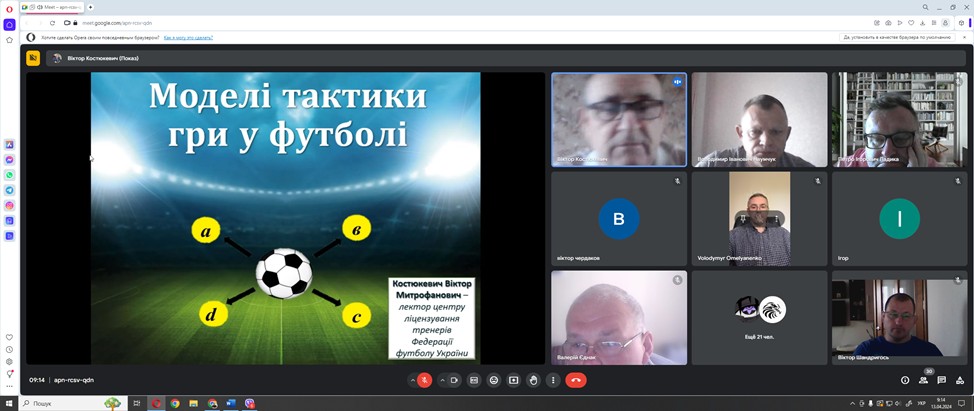Open camera permission icon in address bar
The width and height of the screenshot is (974, 411).
[x=66, y=23]
